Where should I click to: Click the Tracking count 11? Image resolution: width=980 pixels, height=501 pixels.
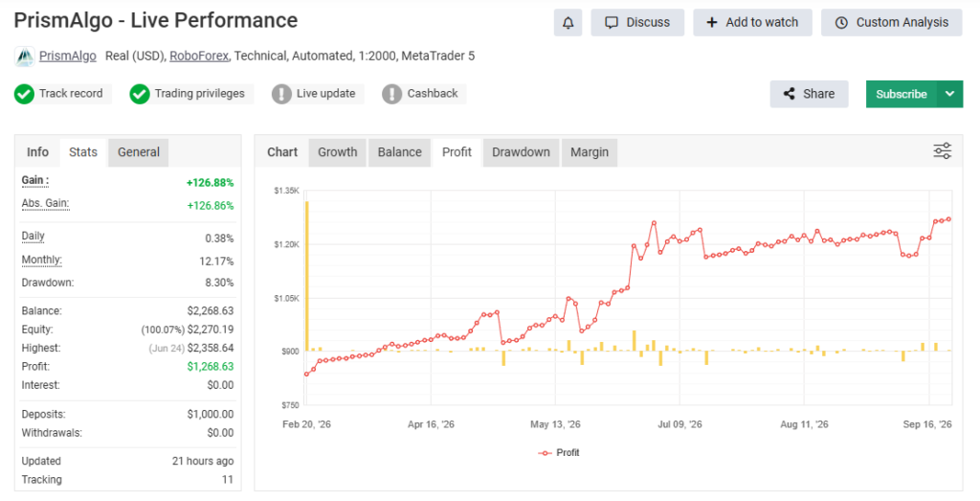(228, 480)
